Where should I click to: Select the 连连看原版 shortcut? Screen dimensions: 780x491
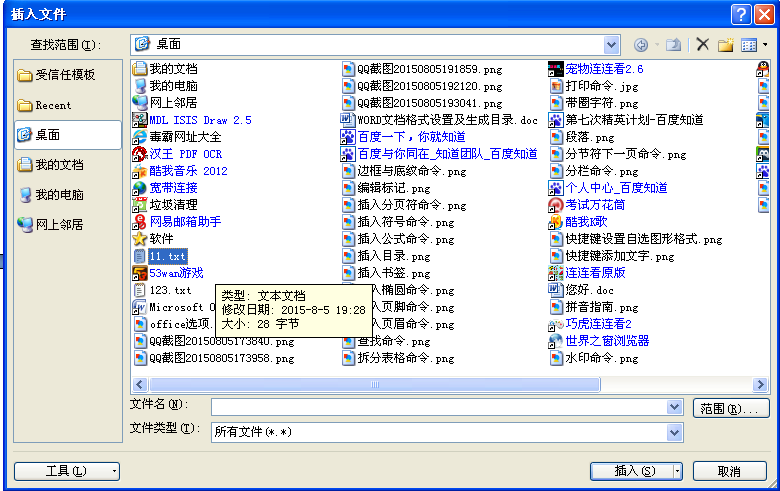point(587,273)
